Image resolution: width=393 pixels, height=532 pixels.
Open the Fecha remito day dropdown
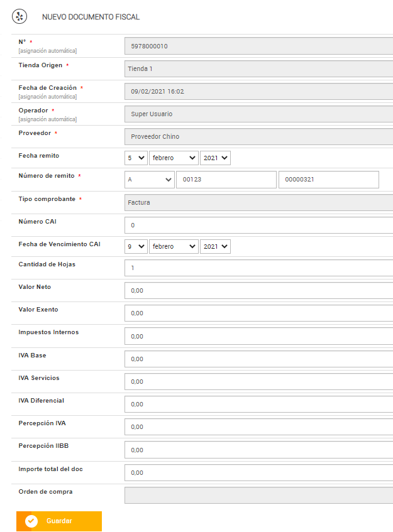click(136, 158)
